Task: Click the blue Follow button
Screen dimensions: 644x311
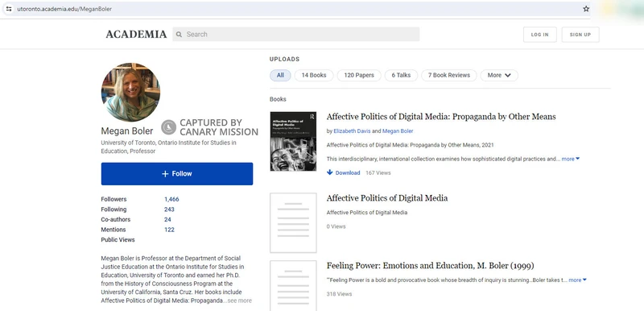Action: (177, 174)
